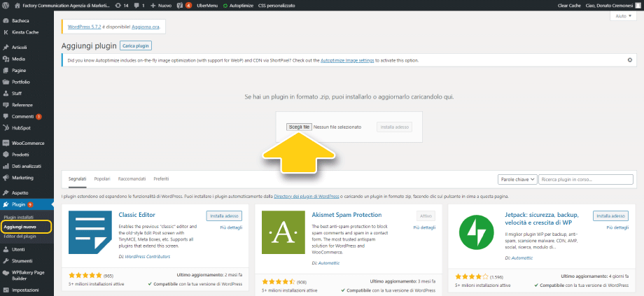The height and width of the screenshot is (296, 644).
Task: Select Aggiungi nuovo submenu item
Action: [x=20, y=227]
